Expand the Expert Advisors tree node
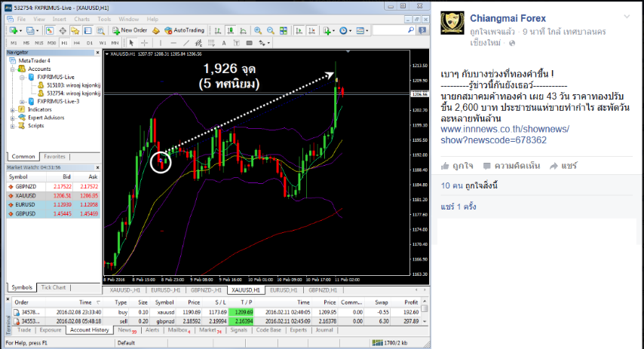Screen dimensions: 644x349 pos(13,118)
